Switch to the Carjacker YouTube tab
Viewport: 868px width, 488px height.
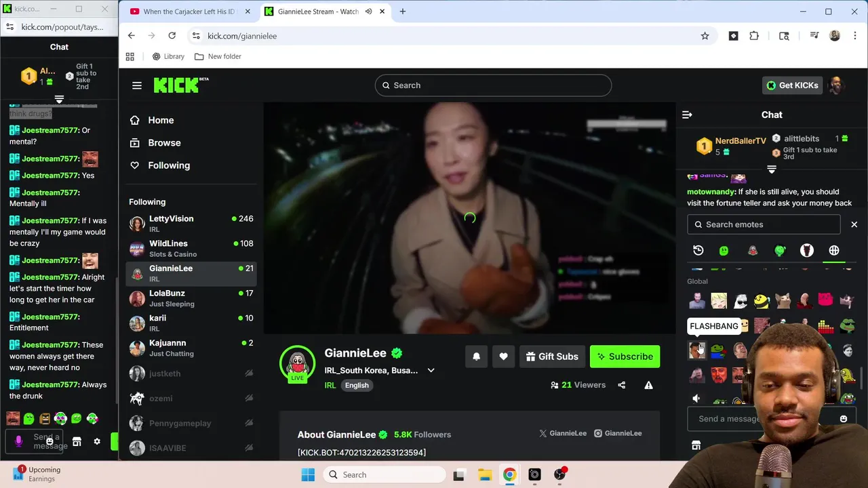[189, 12]
